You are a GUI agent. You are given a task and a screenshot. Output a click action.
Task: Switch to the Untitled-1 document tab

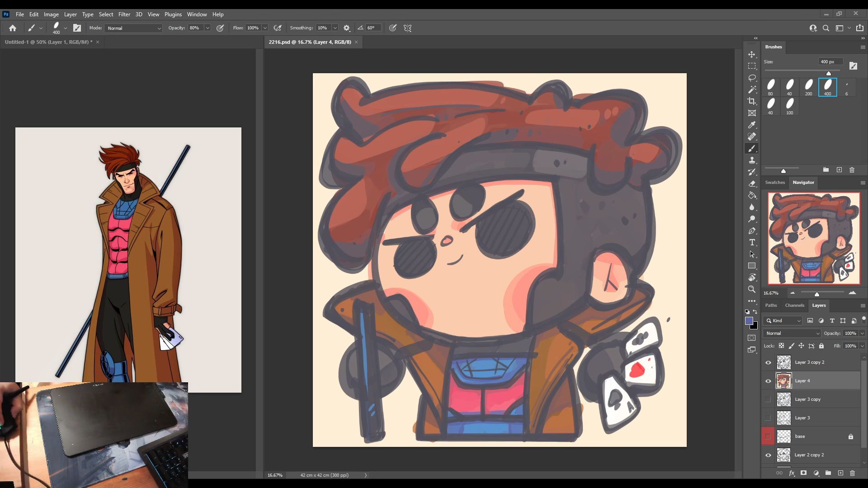click(48, 42)
